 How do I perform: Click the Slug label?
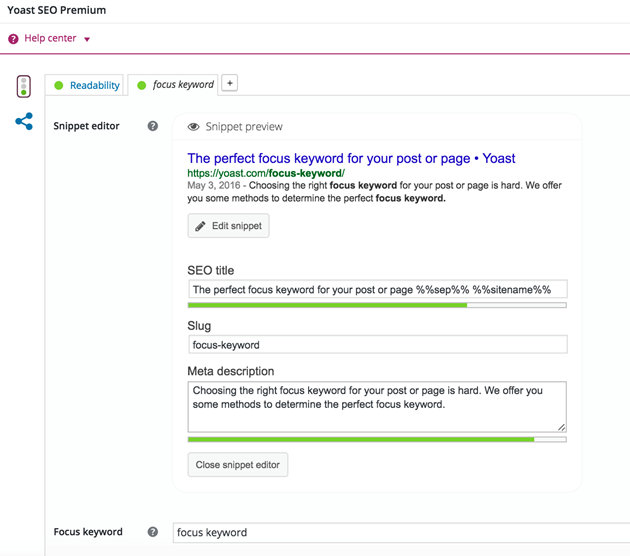199,326
